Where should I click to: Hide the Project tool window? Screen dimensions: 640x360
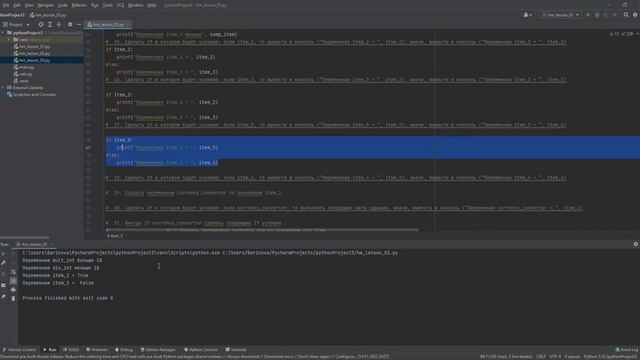click(79, 24)
